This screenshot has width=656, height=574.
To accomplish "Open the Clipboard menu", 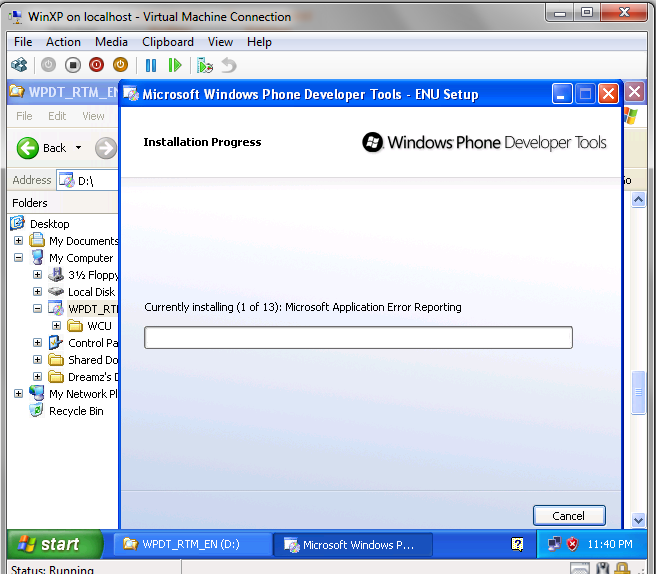I will pos(168,42).
